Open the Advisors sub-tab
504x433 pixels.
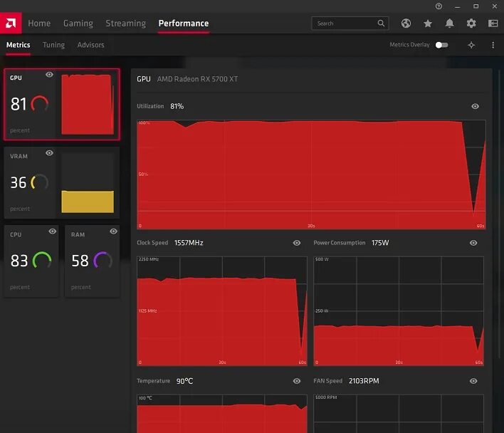[90, 45]
